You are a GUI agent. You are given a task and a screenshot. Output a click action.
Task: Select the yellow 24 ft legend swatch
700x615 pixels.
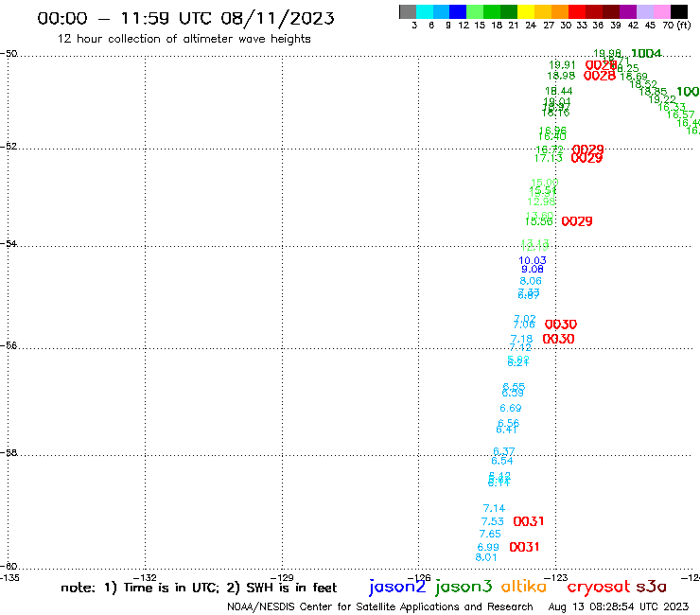tap(526, 11)
